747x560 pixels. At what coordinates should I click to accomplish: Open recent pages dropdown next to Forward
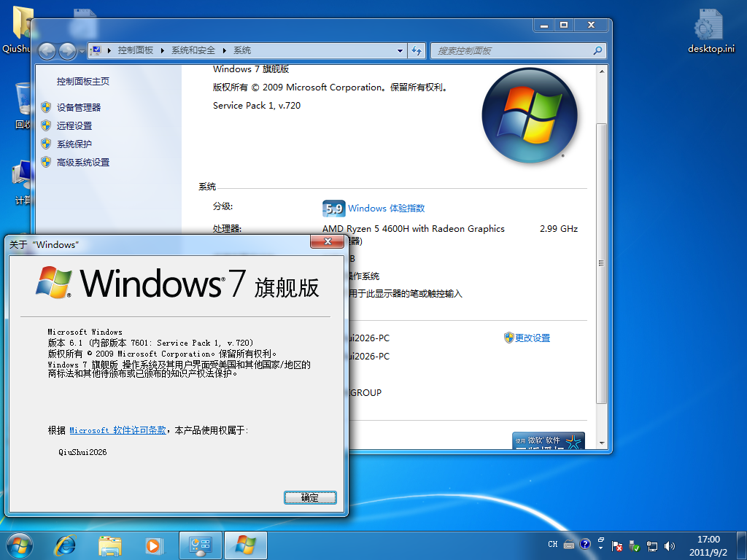coord(82,51)
